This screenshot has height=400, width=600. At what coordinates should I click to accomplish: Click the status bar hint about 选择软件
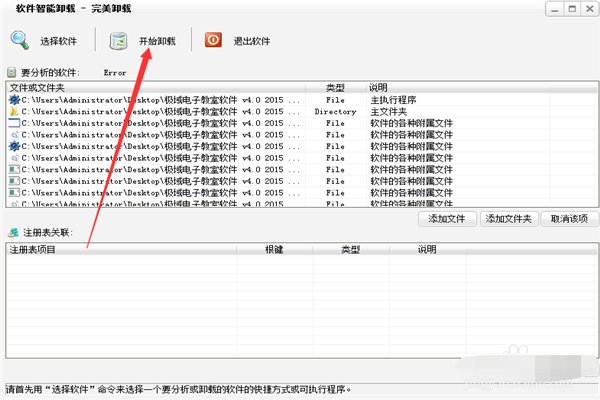point(178,390)
